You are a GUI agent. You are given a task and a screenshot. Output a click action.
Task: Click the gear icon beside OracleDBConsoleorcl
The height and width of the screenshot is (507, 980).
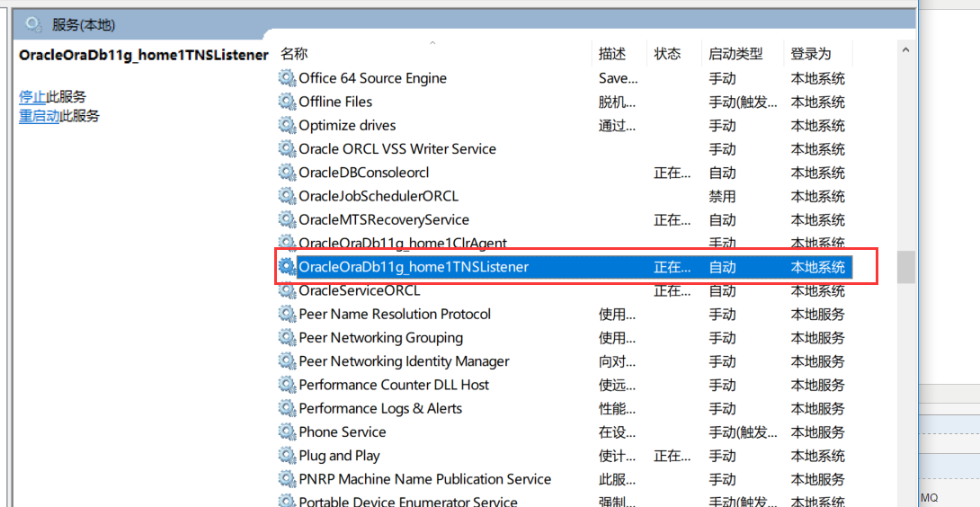(x=287, y=173)
